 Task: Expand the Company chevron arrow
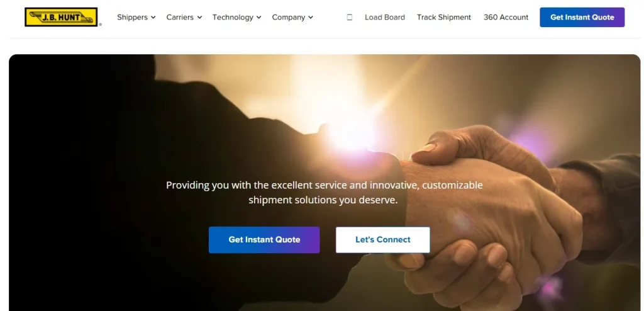[311, 17]
